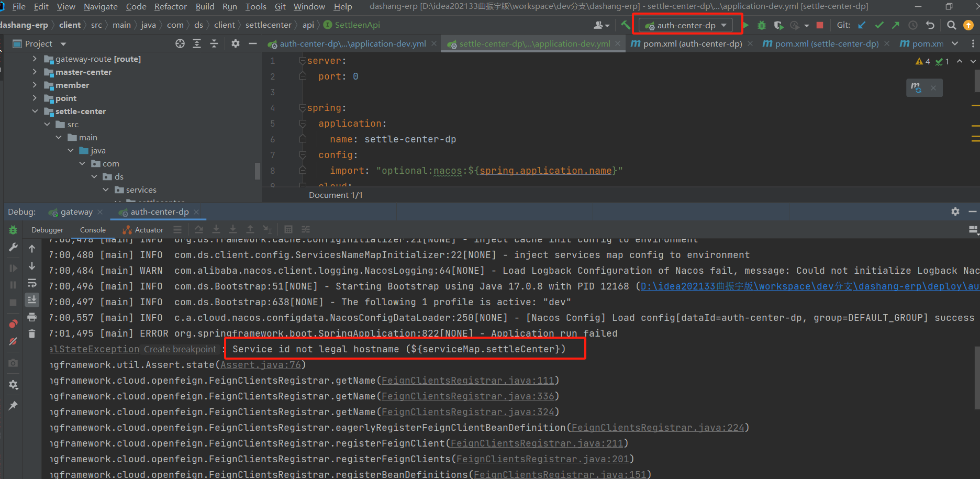Image resolution: width=980 pixels, height=479 pixels.
Task: Open FeignClientsRegistrar.java:111 link
Action: click(467, 381)
